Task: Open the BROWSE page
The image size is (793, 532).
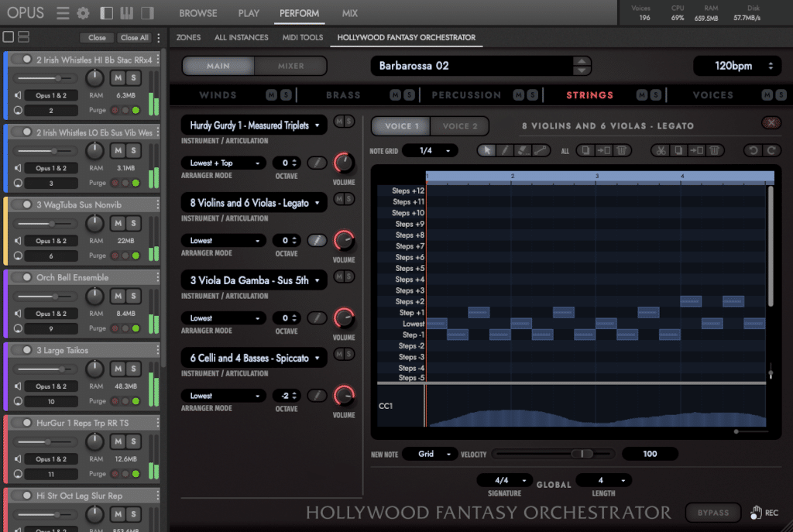Action: pyautogui.click(x=198, y=14)
